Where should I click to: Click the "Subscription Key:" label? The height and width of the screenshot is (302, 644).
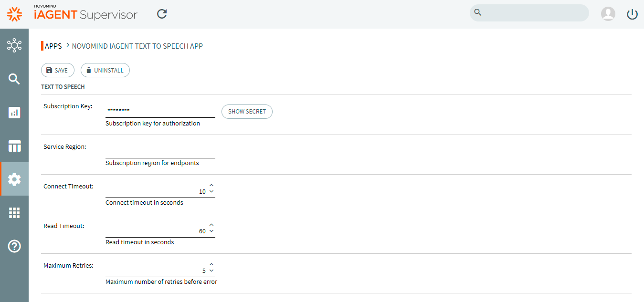68,106
